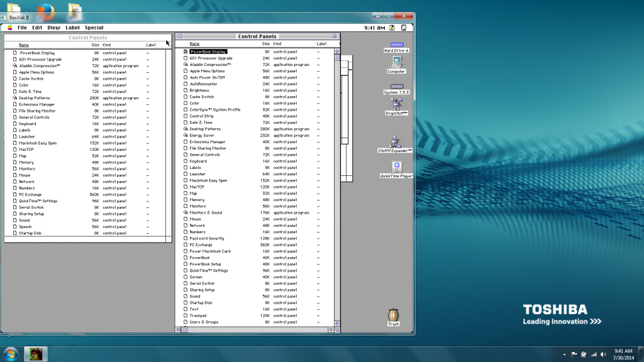This screenshot has height=362, width=644.
Task: Open the Label menu
Action: (x=72, y=28)
